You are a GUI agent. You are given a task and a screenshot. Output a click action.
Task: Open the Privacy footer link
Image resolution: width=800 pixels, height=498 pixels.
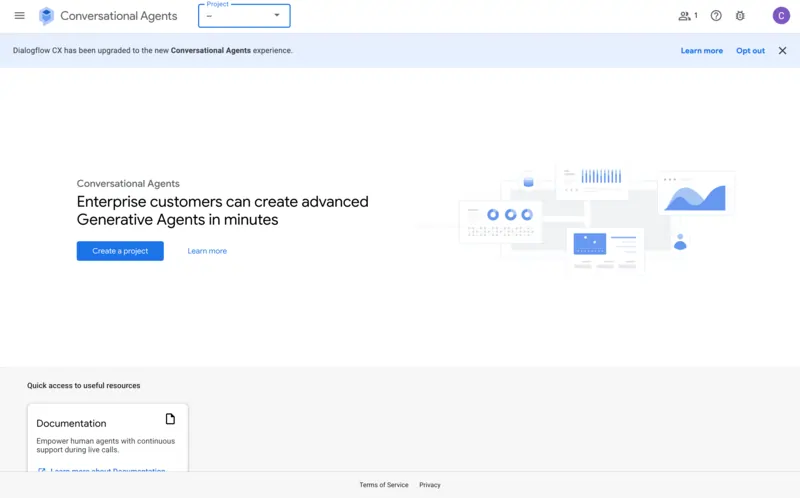tap(430, 485)
